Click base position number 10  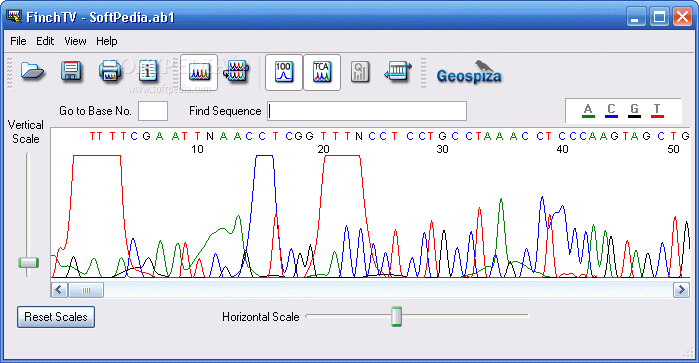click(197, 149)
